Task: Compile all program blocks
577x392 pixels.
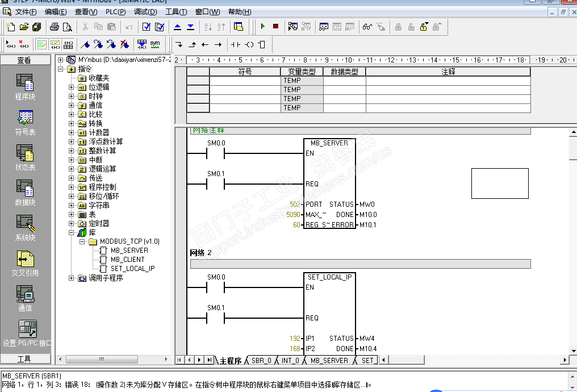Action: [x=160, y=27]
